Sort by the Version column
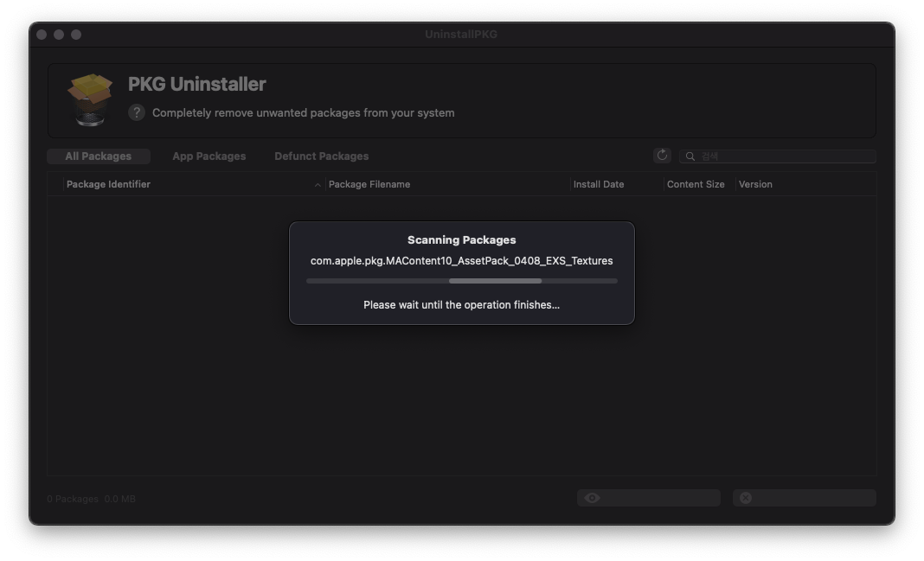This screenshot has width=924, height=561. click(755, 184)
